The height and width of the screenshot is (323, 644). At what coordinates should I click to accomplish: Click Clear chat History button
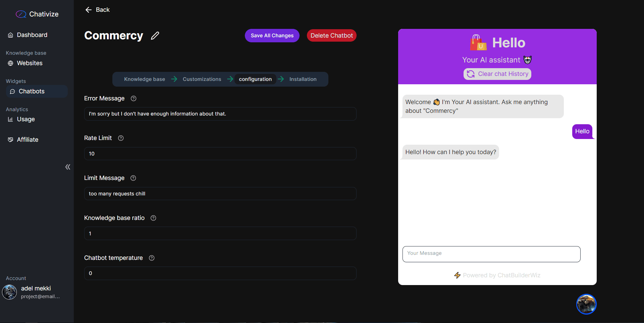497,74
